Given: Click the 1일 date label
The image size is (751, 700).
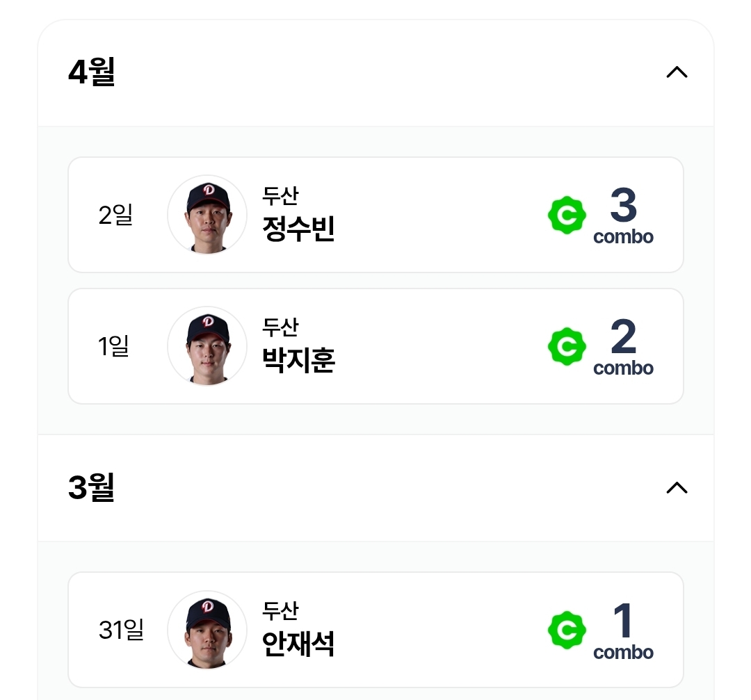Looking at the screenshot, I should click(114, 346).
